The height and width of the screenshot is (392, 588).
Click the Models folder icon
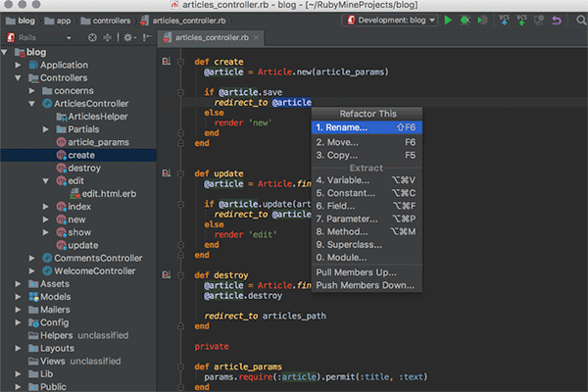pyautogui.click(x=33, y=297)
